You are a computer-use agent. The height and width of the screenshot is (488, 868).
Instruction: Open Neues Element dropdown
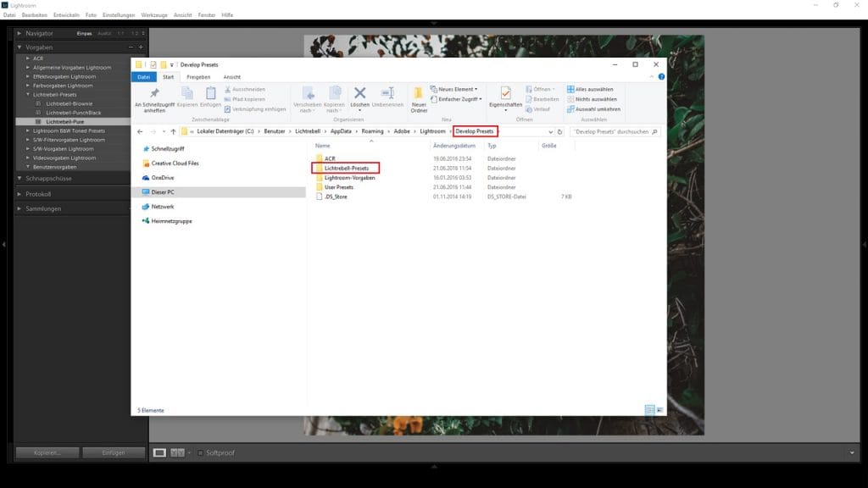coord(454,89)
